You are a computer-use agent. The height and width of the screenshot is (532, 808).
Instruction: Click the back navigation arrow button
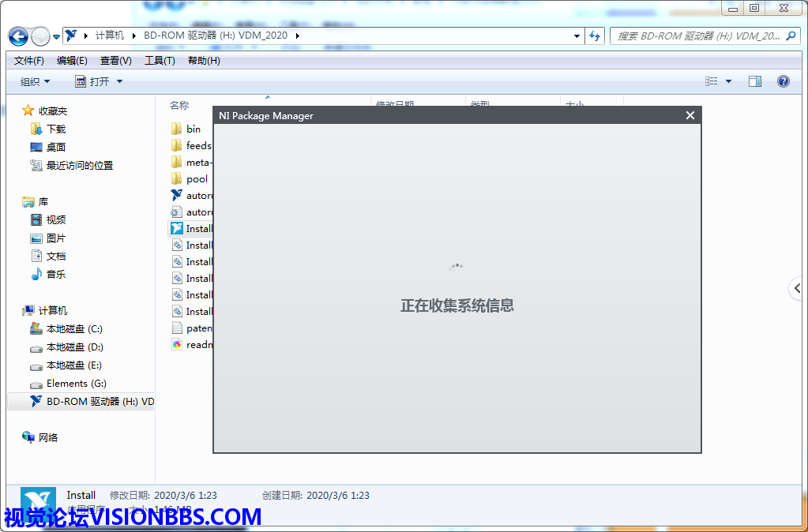click(18, 36)
